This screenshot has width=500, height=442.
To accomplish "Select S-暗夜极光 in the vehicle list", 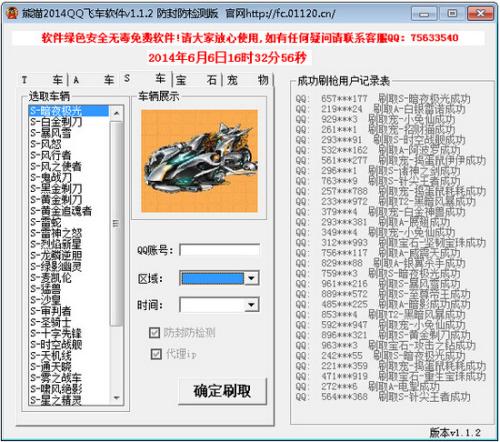I will coord(69,111).
